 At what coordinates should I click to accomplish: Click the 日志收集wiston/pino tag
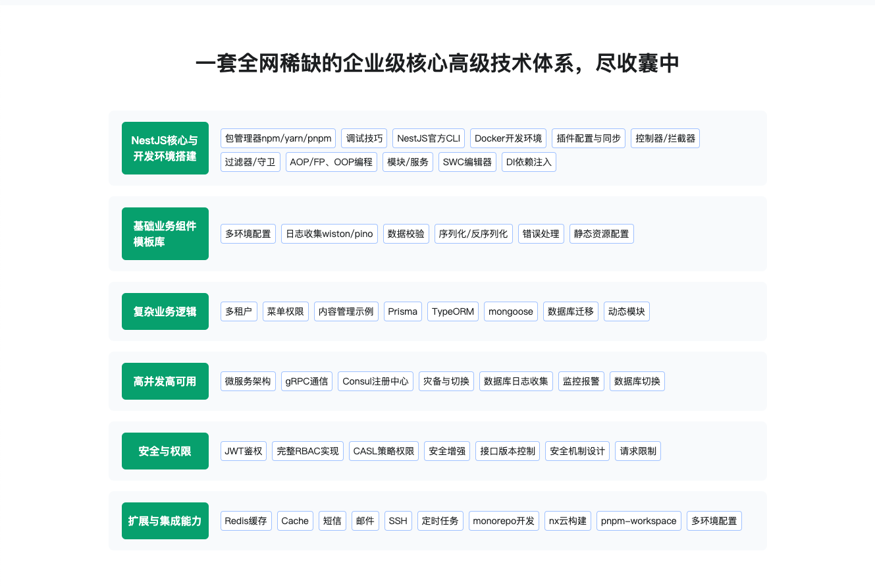(x=329, y=234)
